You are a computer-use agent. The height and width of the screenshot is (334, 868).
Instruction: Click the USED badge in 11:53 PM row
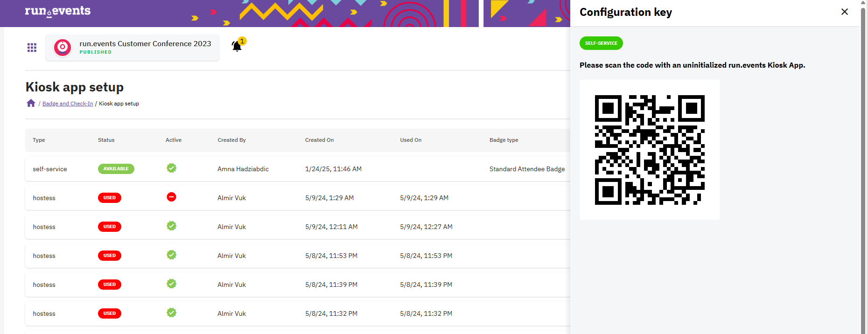click(x=110, y=256)
